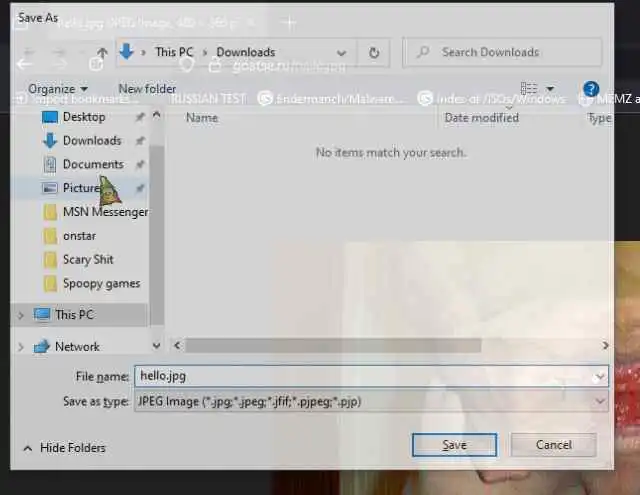Image resolution: width=640 pixels, height=495 pixels.
Task: Select Downloads in the navigation pane
Action: click(x=91, y=141)
